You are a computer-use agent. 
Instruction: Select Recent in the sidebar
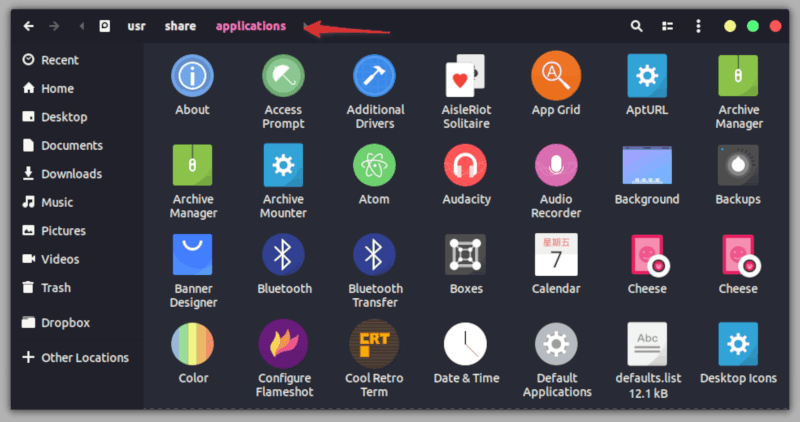(59, 60)
